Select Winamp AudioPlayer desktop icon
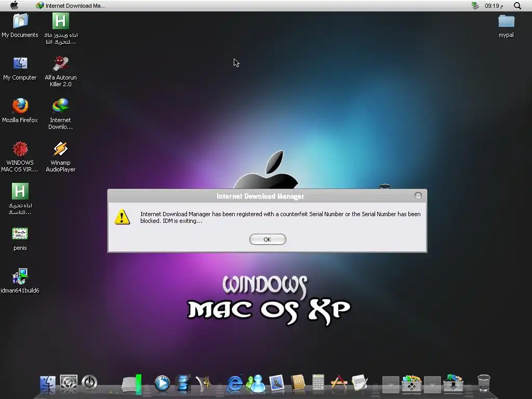The height and width of the screenshot is (399, 532). pos(61,157)
